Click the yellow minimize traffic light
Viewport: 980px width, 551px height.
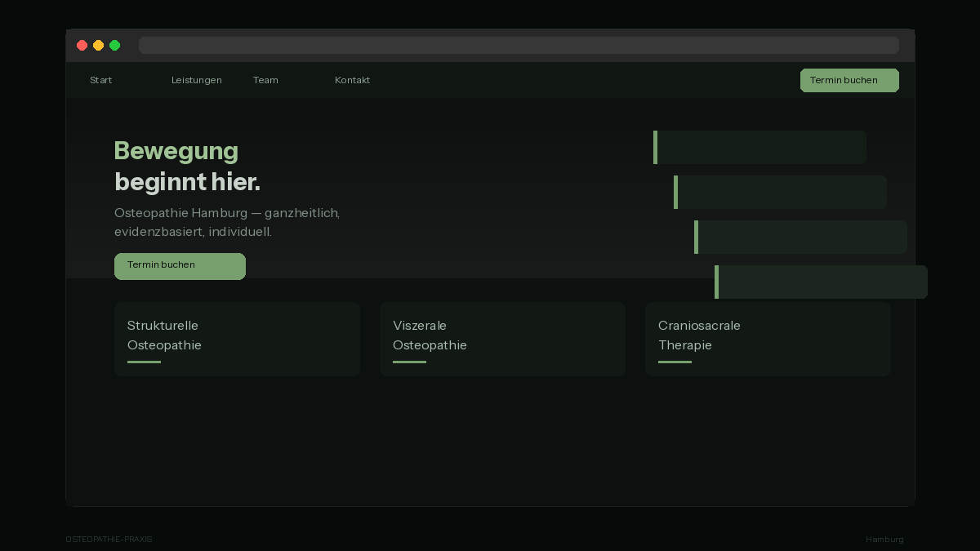pos(99,46)
